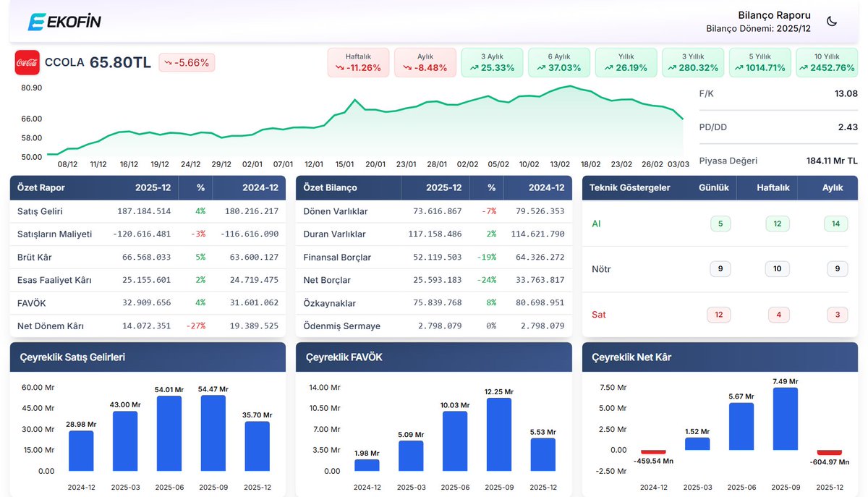Image resolution: width=868 pixels, height=497 pixels.
Task: Click the Günlük column header
Action: coord(714,187)
